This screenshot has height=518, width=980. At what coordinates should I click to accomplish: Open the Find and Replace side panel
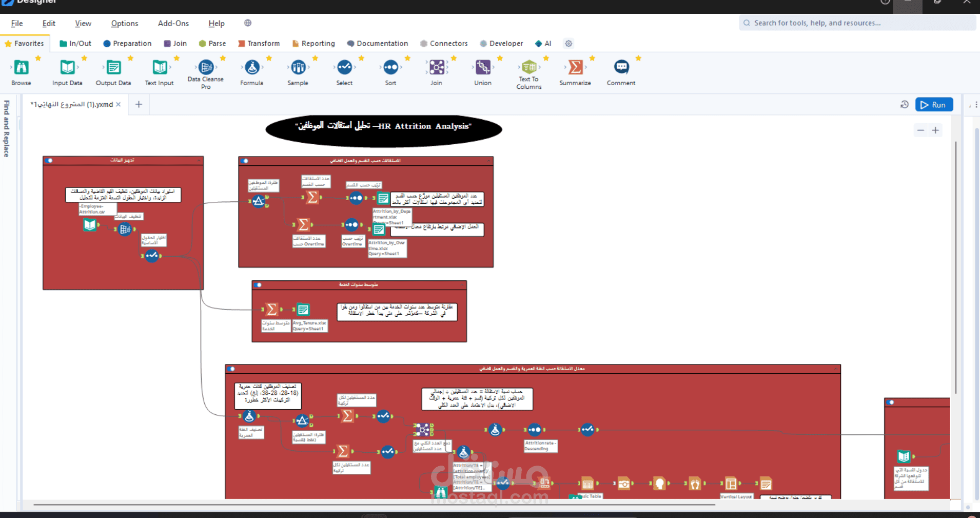point(7,129)
